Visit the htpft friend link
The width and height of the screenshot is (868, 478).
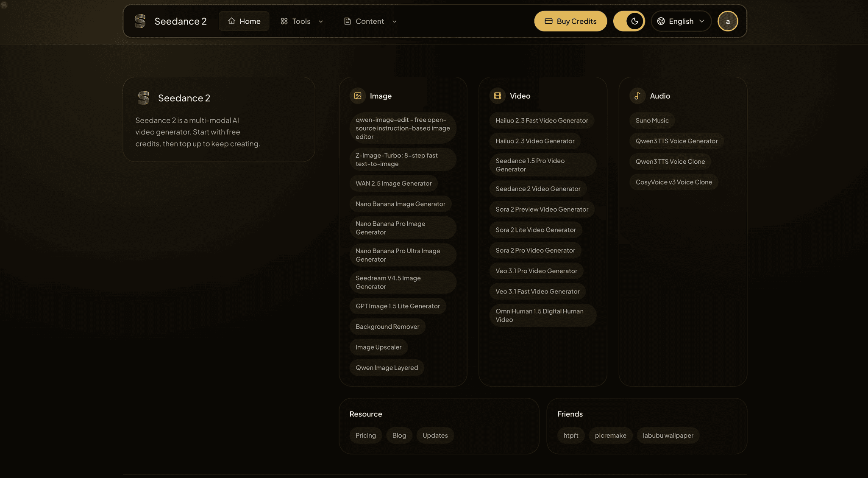[x=571, y=436]
